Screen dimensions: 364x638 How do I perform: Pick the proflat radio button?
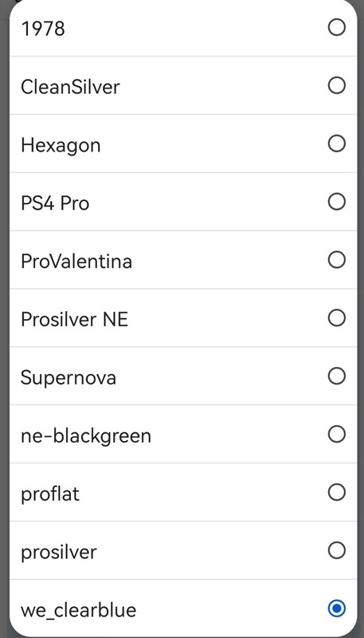336,493
